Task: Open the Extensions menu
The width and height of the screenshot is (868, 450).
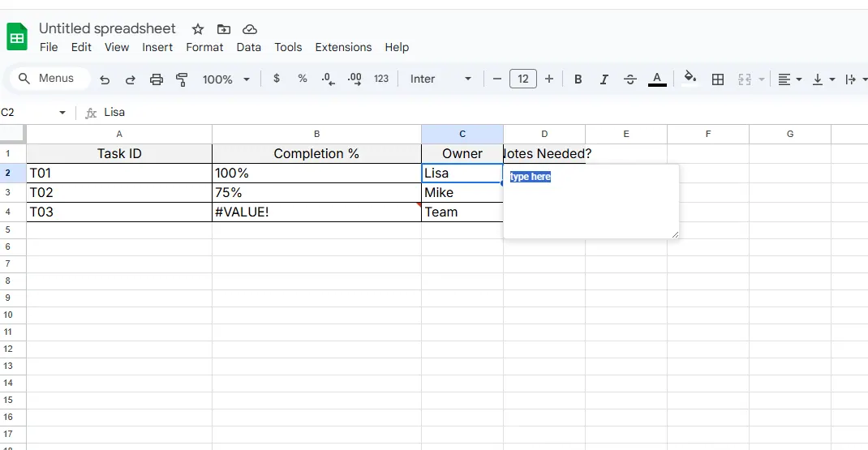Action: [343, 47]
